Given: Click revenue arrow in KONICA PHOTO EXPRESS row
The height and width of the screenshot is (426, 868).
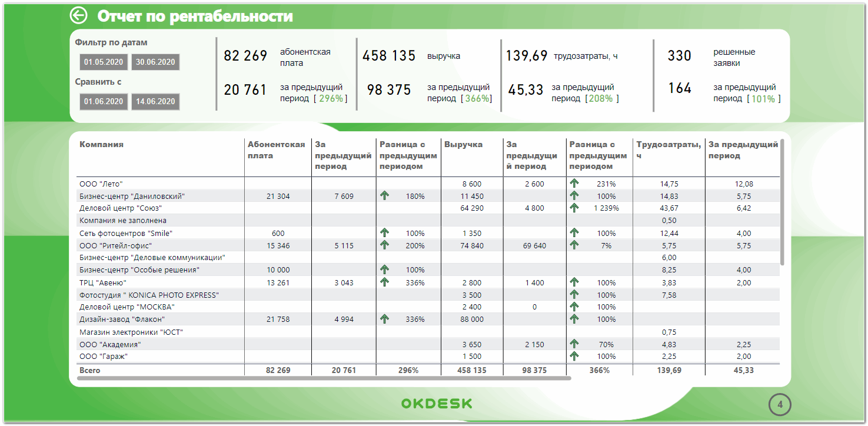Looking at the screenshot, I should 574,295.
